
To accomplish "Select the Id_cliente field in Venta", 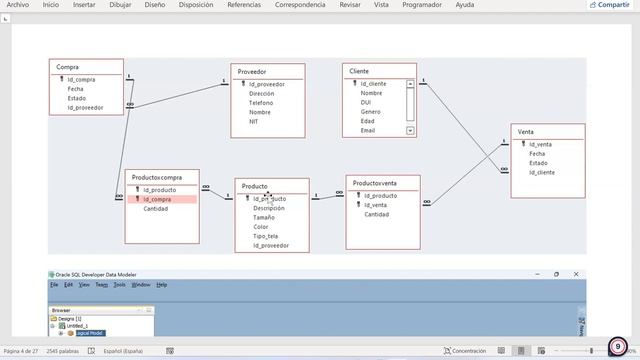I will (542, 173).
